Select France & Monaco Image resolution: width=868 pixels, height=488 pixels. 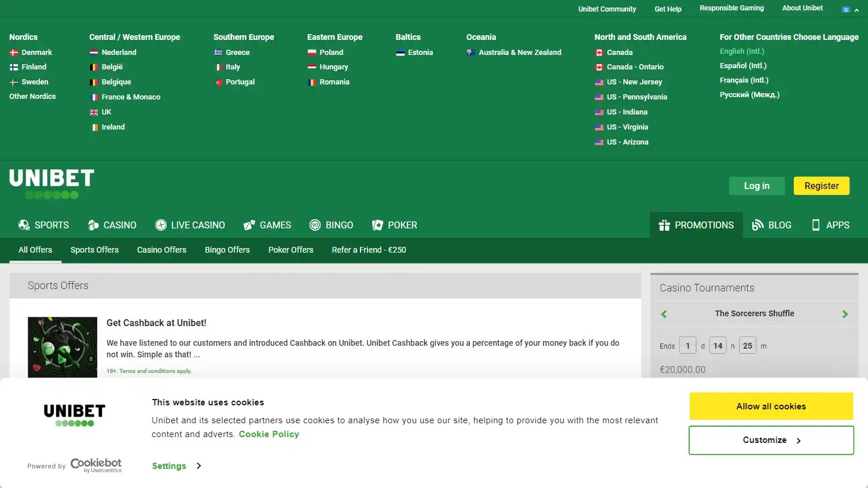click(131, 97)
